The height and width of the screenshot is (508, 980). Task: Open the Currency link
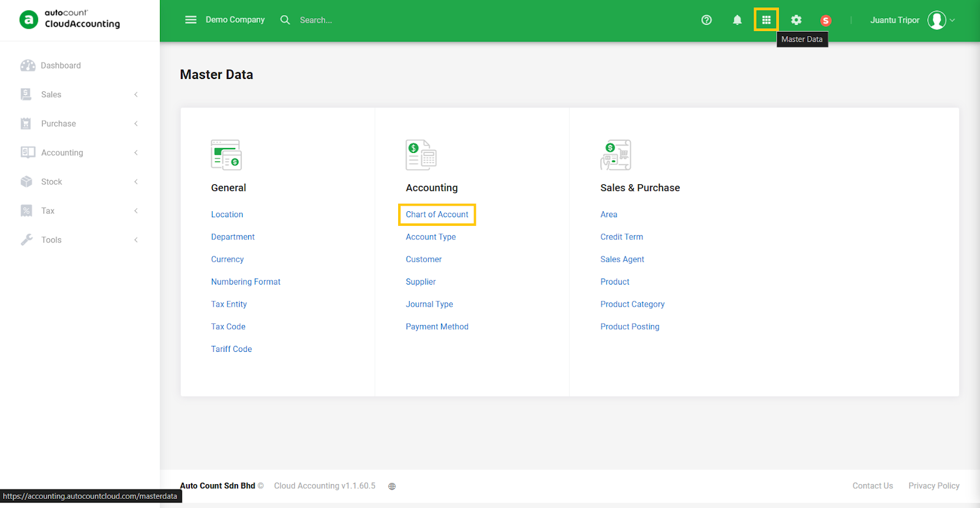[x=227, y=260]
